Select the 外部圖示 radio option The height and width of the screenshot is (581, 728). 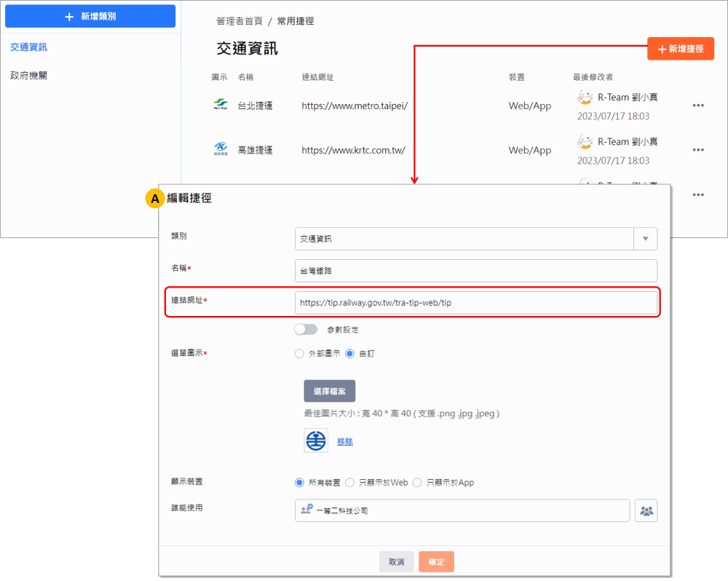click(299, 354)
